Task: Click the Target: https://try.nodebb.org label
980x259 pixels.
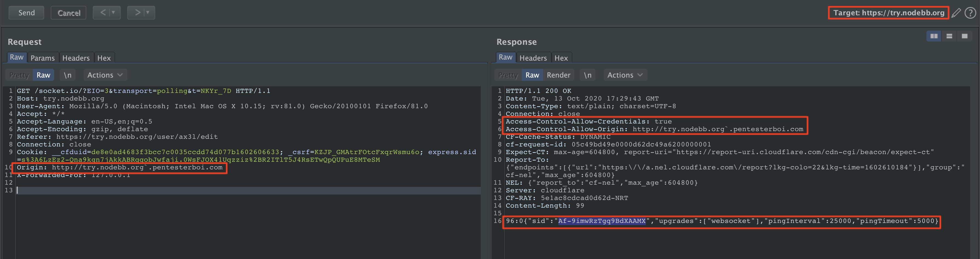Action: coord(888,13)
